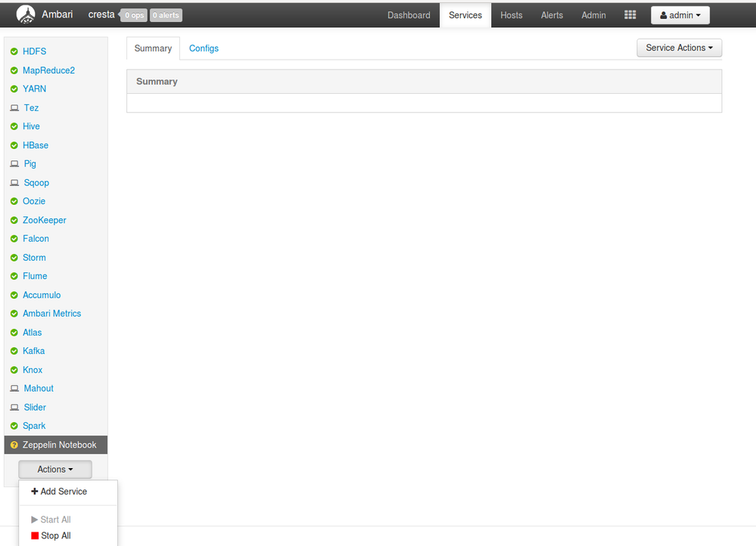Expand the admin account dropdown menu
The image size is (756, 546).
pyautogui.click(x=680, y=15)
